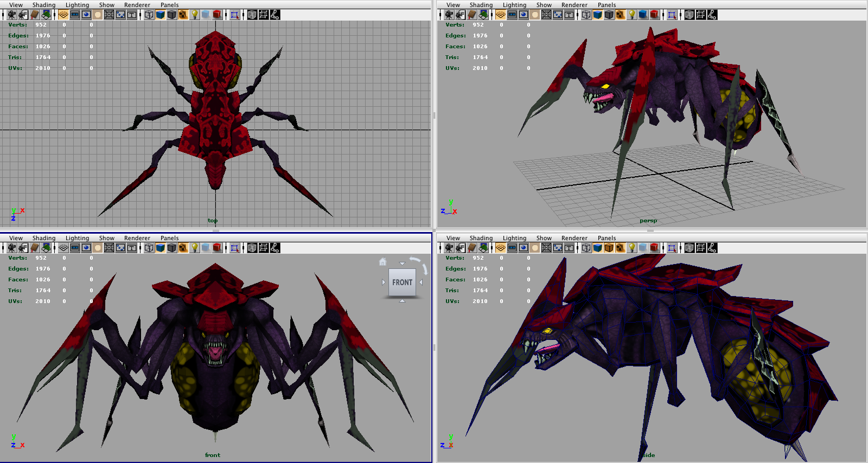Open Panels menu in side panel
The height and width of the screenshot is (463, 868).
607,238
